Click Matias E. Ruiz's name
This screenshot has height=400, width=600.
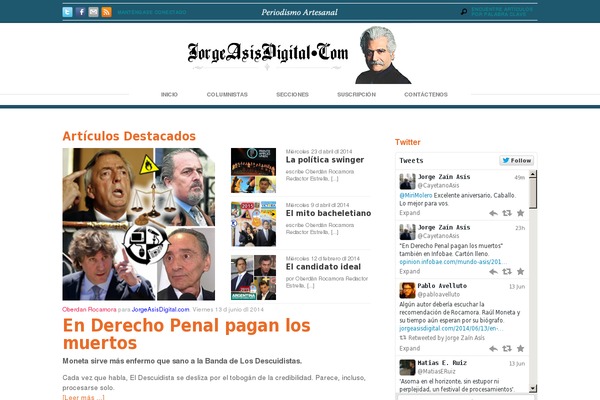(x=442, y=362)
